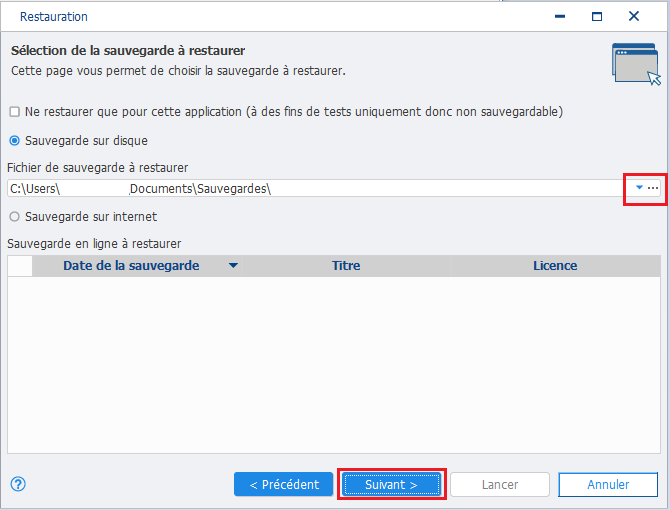Select 'Sauvegarde sur internet' radio option
670x510 pixels.
(15, 217)
